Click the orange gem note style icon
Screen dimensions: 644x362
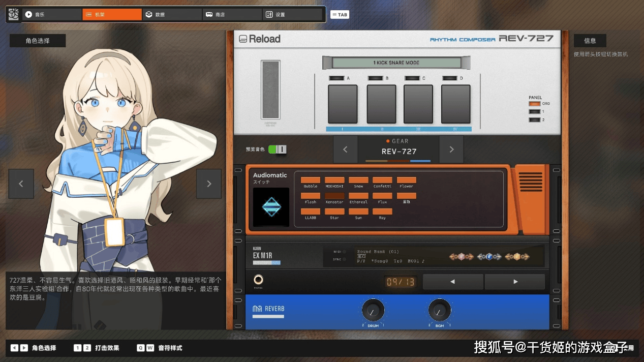pyautogui.click(x=517, y=257)
